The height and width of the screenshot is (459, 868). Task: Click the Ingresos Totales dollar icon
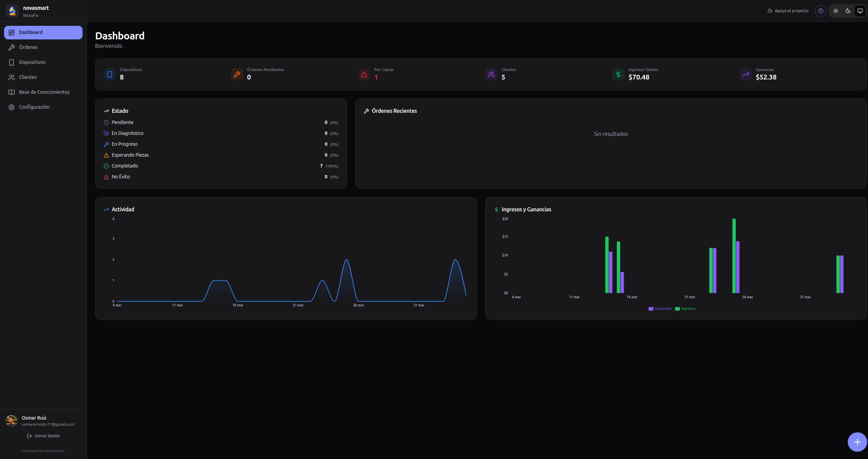tap(618, 74)
